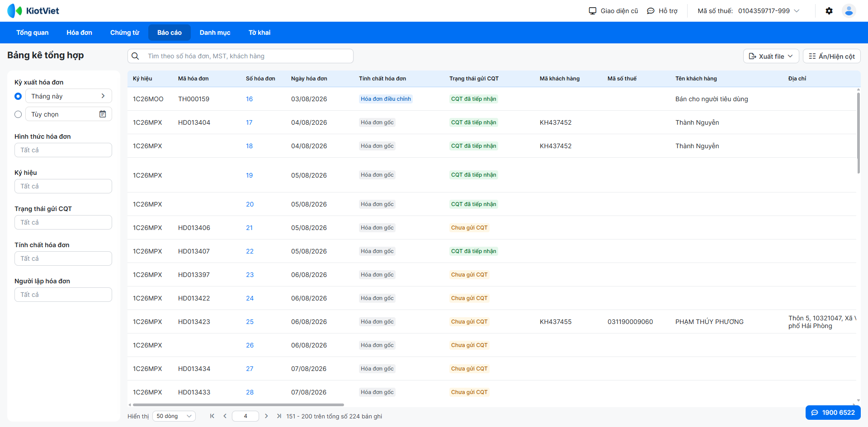This screenshot has height=427, width=868.
Task: Open the Tờ khai menu
Action: click(259, 33)
